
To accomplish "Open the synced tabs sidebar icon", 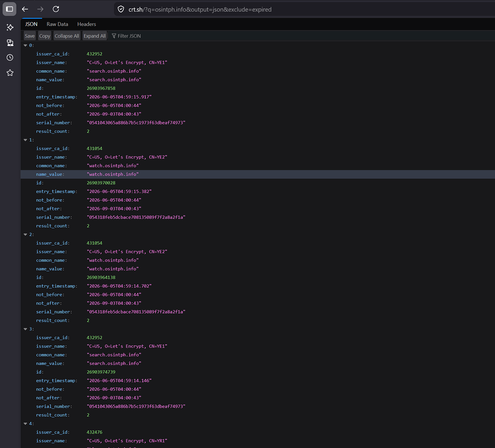I will coord(10,42).
